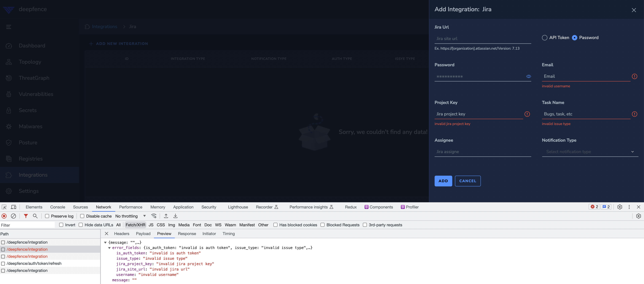The height and width of the screenshot is (284, 644).
Task: Click the inspect element picker in DevTools
Action: click(4, 207)
